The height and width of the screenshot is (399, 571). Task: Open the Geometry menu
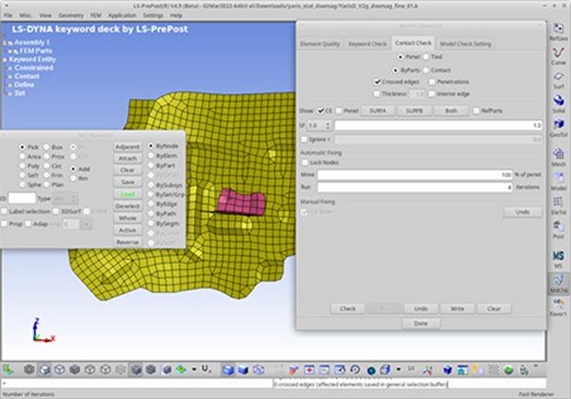(x=71, y=15)
